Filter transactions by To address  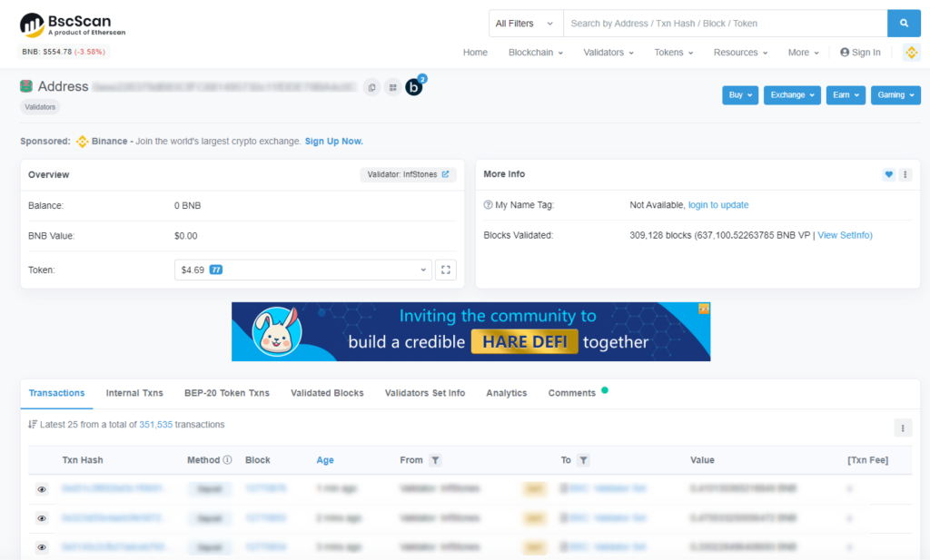click(584, 460)
